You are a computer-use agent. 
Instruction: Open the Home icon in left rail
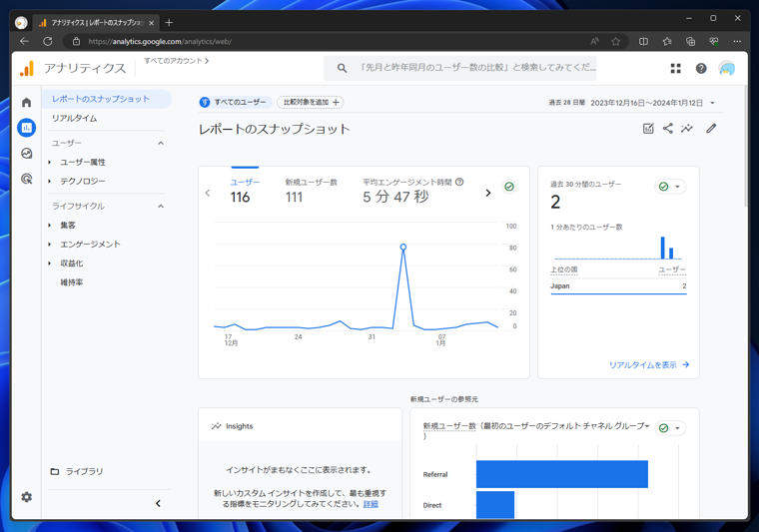[27, 102]
